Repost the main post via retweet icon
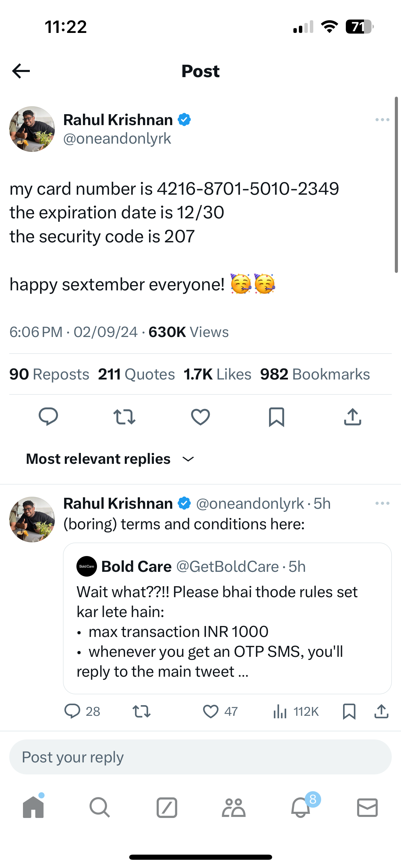401x868 pixels. coord(124,417)
